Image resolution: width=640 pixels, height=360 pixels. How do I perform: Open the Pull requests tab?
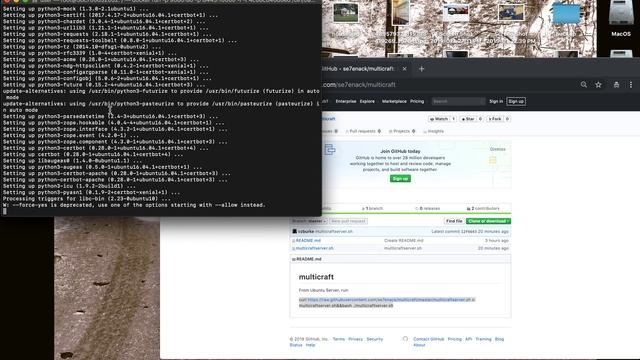(x=363, y=131)
